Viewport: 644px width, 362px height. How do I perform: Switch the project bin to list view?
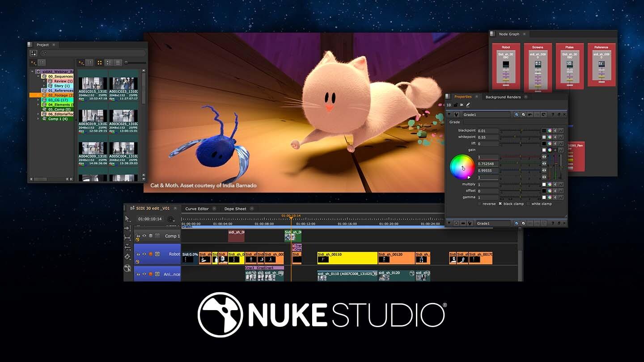(x=118, y=62)
